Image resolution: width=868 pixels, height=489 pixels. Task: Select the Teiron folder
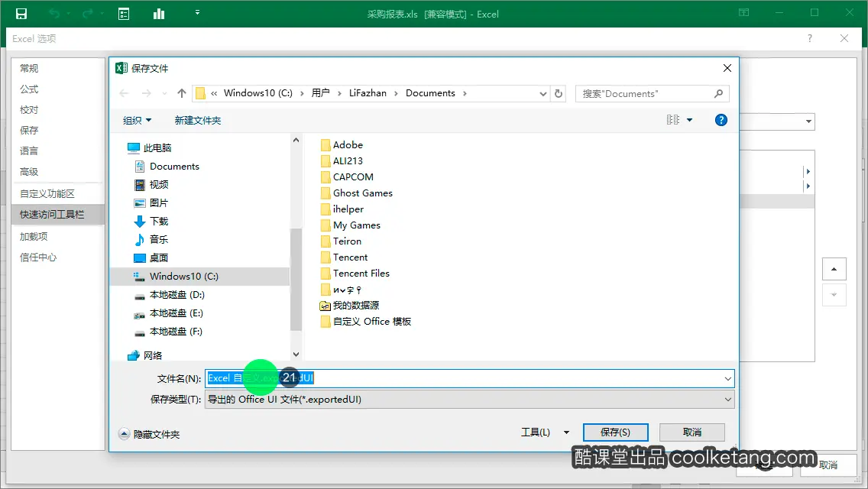point(341,241)
